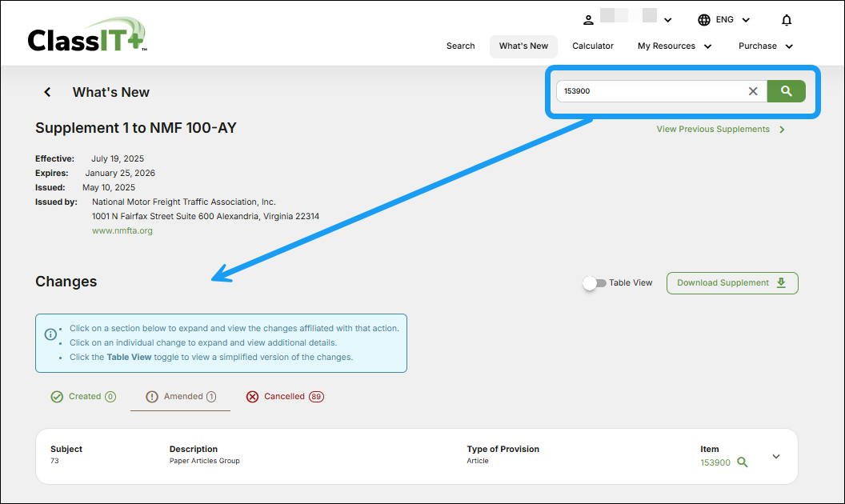
Task: Go back using the left arrow
Action: 47,92
